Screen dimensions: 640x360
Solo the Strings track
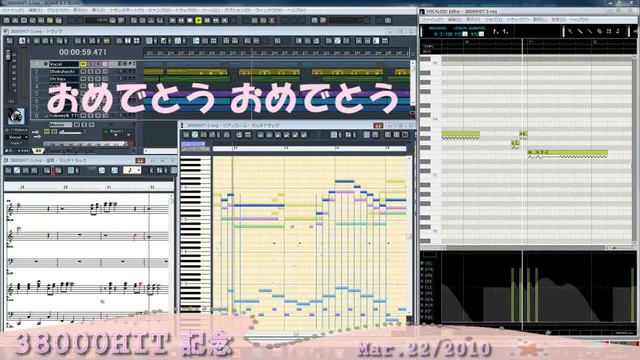pyautogui.click(x=91, y=79)
